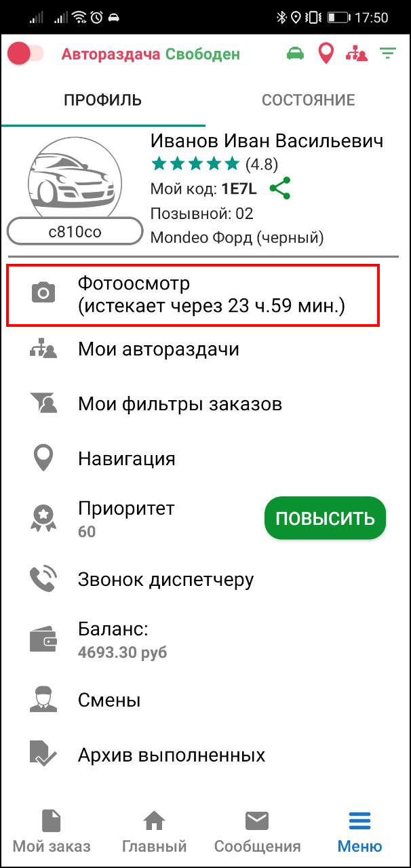Open the Сообщения bottom tab
This screenshot has height=868, width=411.
point(257,831)
